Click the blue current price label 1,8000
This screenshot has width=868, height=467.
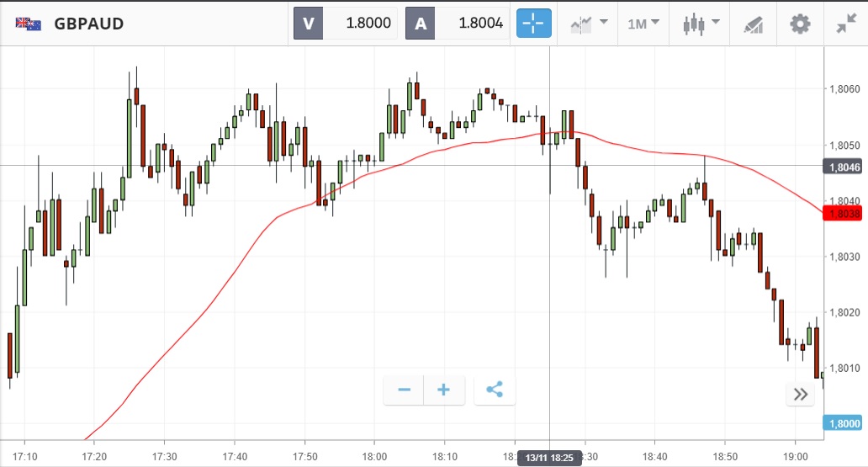[x=843, y=423]
